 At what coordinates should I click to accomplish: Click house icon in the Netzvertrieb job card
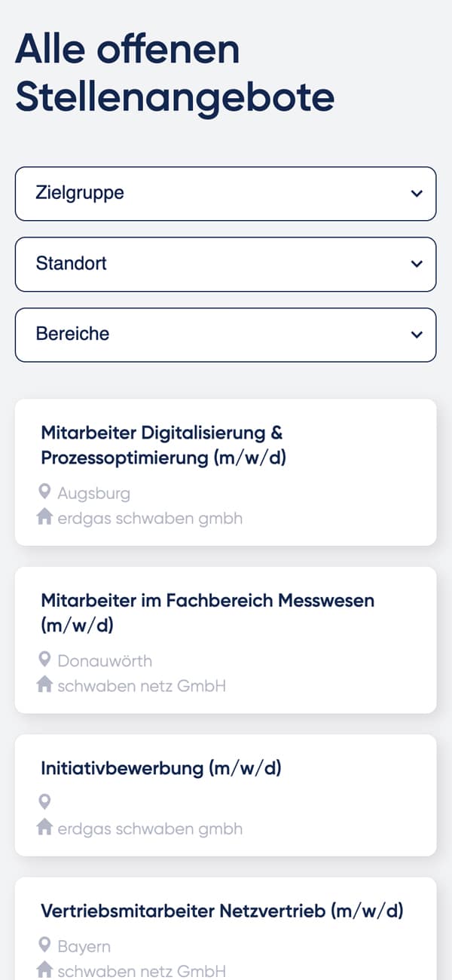click(44, 970)
